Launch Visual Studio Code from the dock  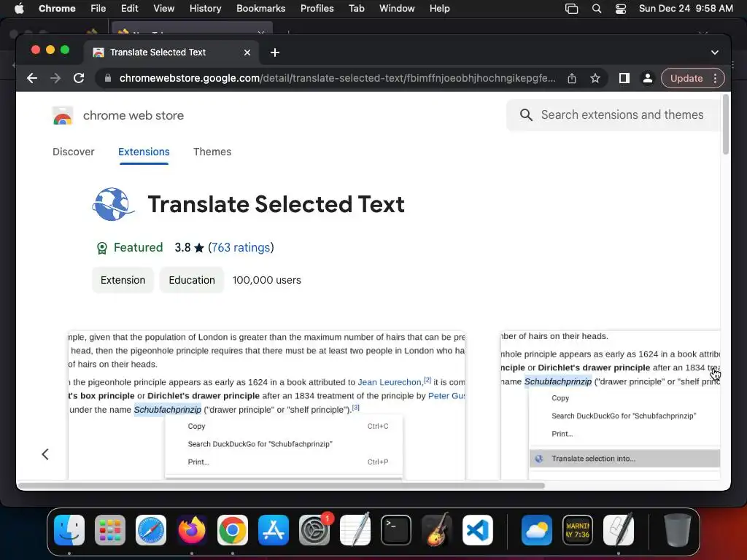478,530
